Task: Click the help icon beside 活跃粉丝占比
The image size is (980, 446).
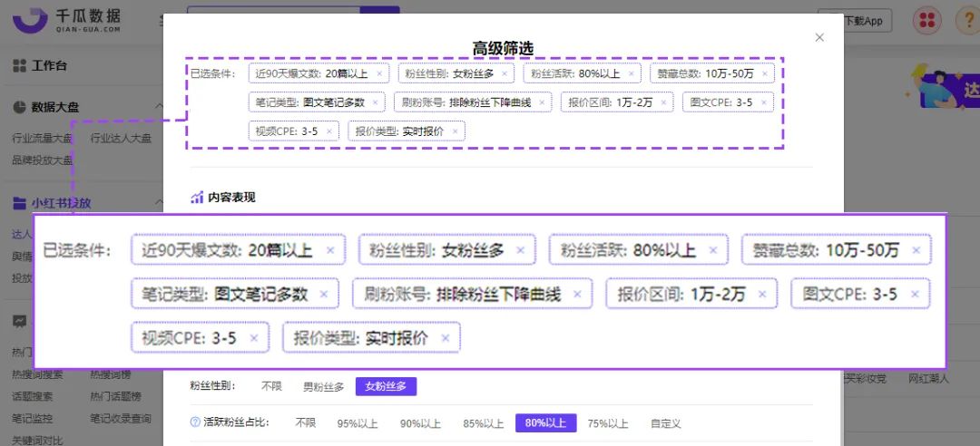Action: (x=195, y=423)
